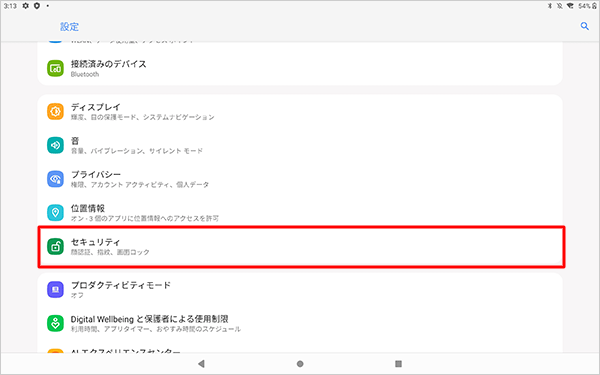The height and width of the screenshot is (375, 600).
Task: Open the 音 sound settings
Action: coord(300,145)
